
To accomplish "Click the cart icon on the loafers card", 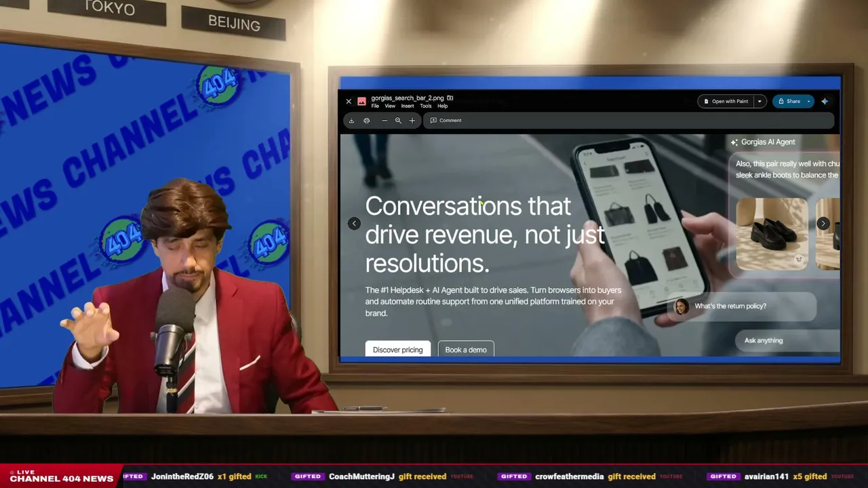I will (x=799, y=260).
